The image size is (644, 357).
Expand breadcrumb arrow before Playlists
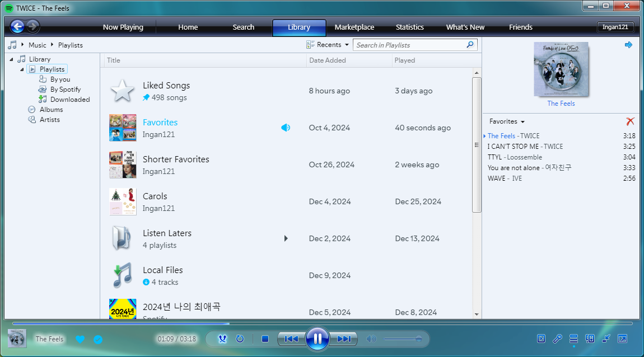pyautogui.click(x=52, y=44)
